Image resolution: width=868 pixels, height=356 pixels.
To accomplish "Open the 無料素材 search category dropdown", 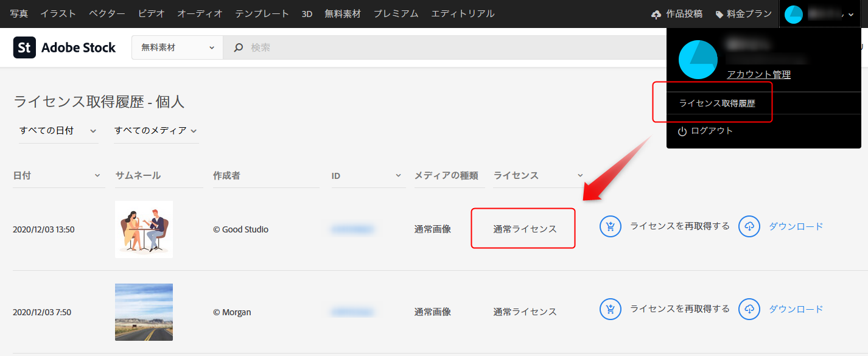I will click(177, 47).
